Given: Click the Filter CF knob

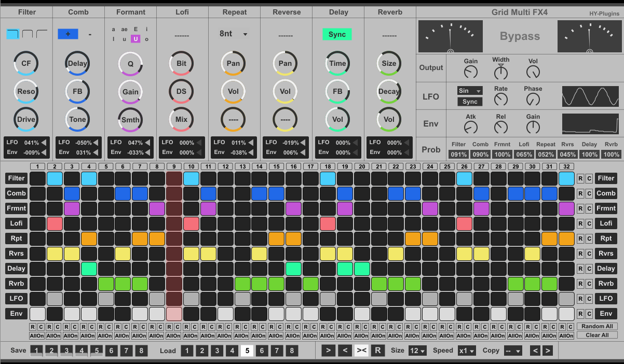Looking at the screenshot, I should click(26, 64).
